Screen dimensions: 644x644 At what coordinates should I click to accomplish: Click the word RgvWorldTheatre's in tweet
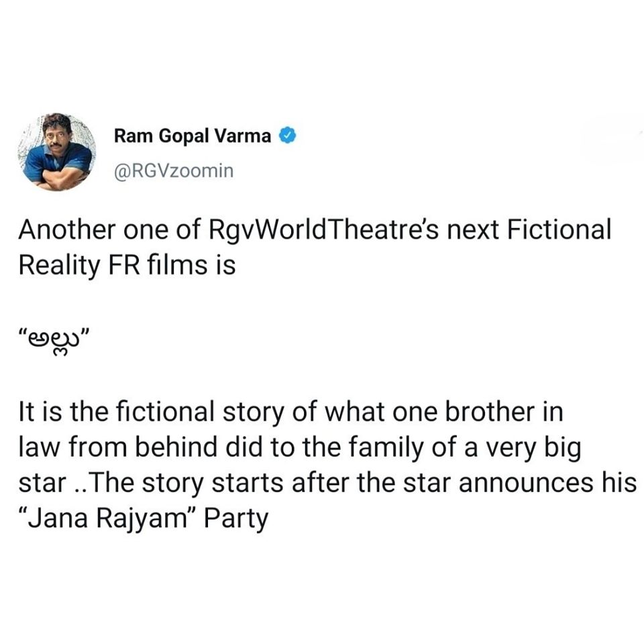pyautogui.click(x=324, y=229)
